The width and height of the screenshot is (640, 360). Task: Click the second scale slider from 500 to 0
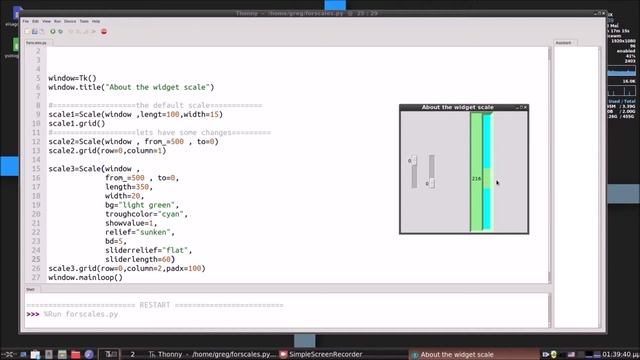coord(431,171)
